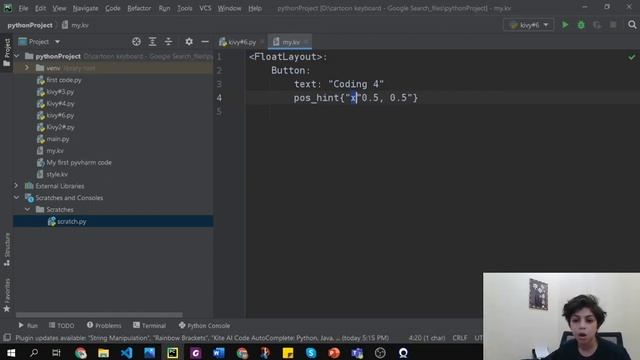
Task: Open the Run tool window button
Action: (28, 325)
